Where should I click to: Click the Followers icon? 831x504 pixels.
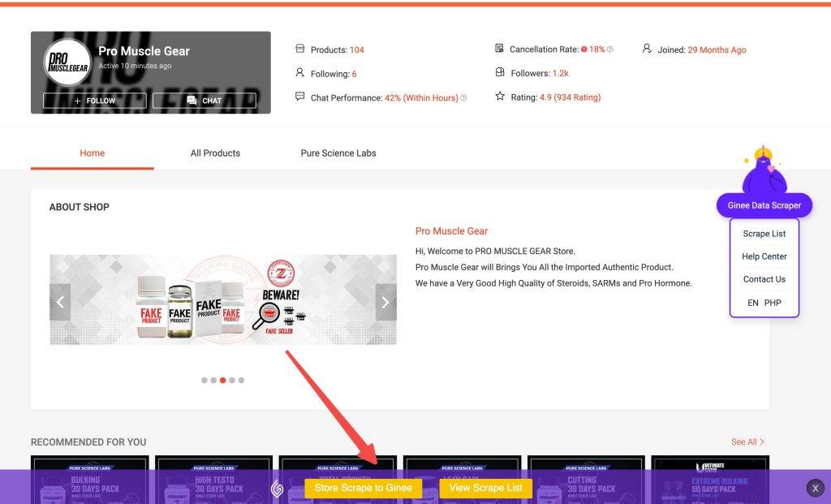coord(500,72)
